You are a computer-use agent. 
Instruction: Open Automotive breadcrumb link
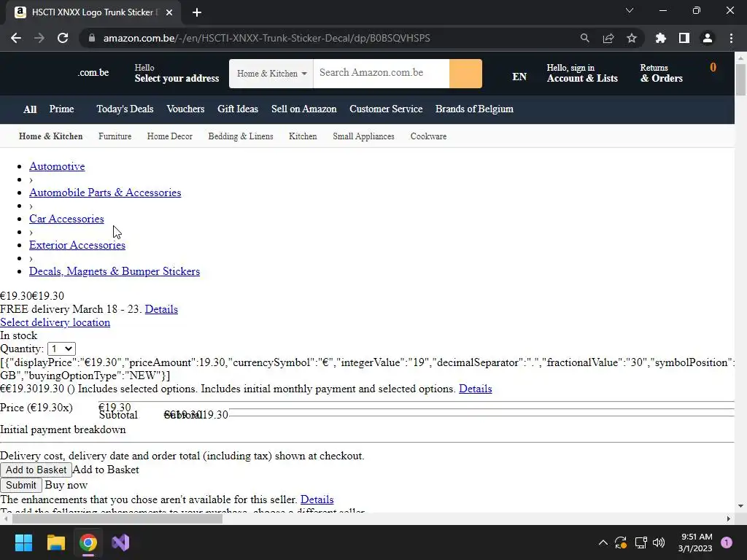(x=57, y=166)
